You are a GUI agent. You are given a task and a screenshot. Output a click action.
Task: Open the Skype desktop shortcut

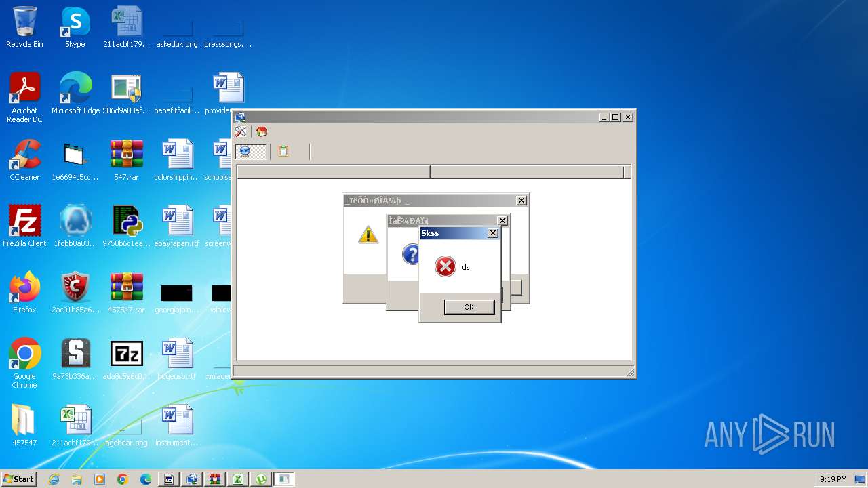click(75, 27)
